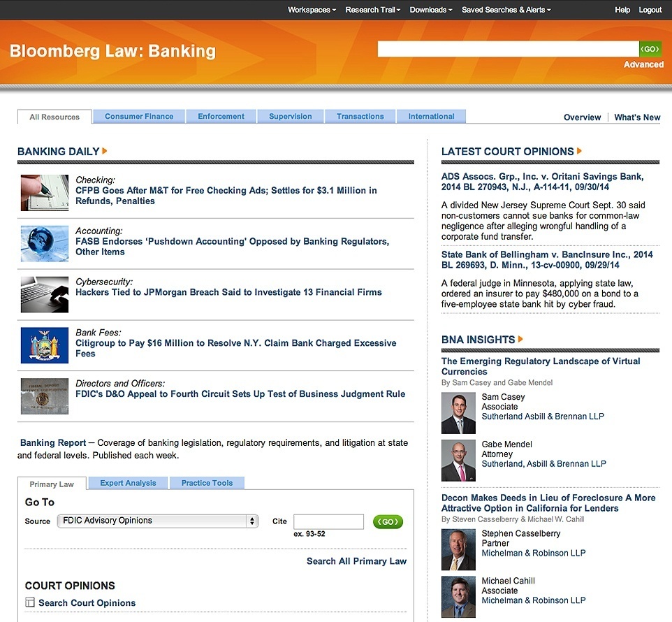The image size is (672, 622).
Task: Open State Bank of Bellingham v. BancInsure opinion
Action: [x=547, y=259]
